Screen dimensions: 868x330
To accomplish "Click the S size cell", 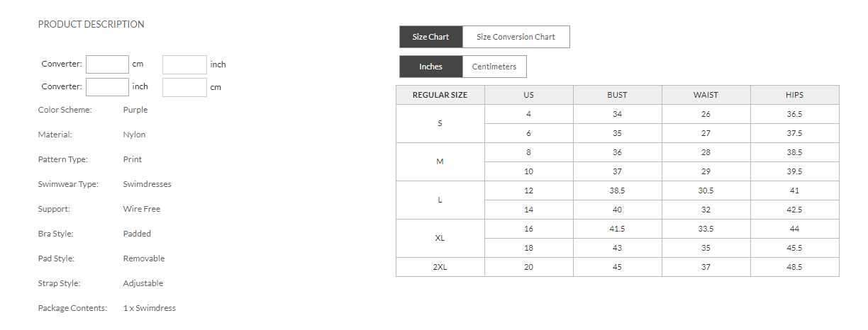I will click(x=440, y=123).
